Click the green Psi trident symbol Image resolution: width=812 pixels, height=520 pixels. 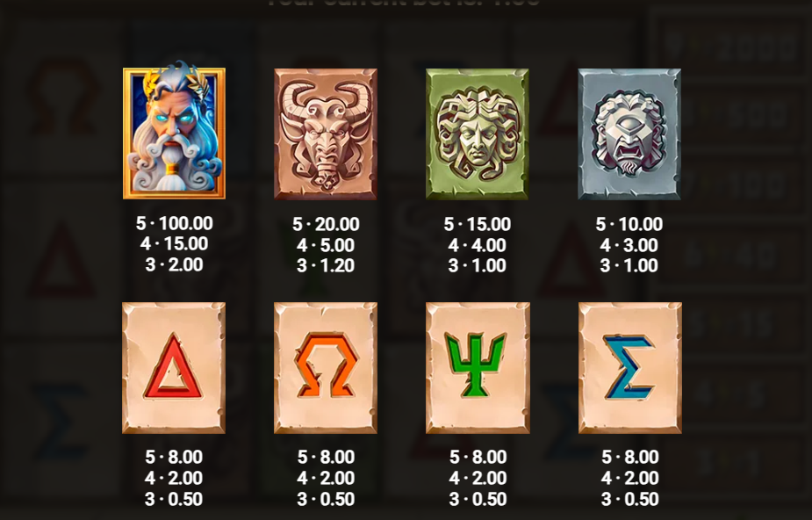478,368
